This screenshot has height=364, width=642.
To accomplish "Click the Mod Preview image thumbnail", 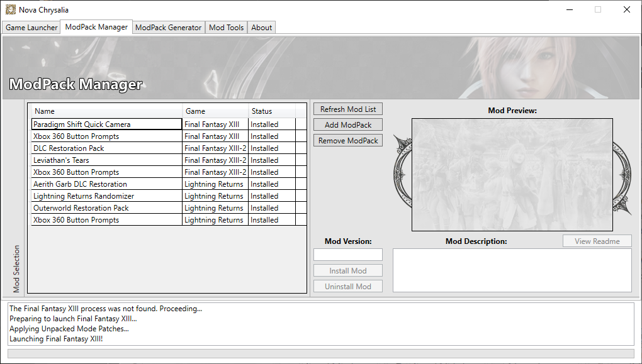I will pyautogui.click(x=512, y=175).
